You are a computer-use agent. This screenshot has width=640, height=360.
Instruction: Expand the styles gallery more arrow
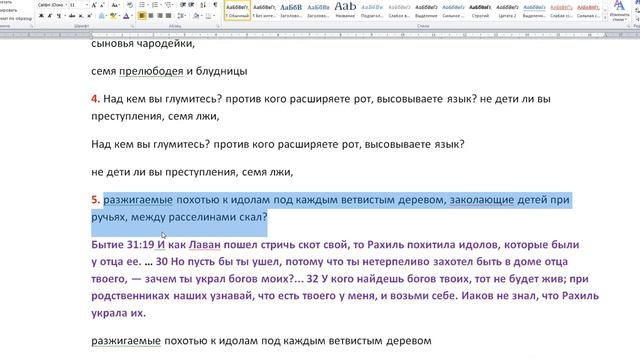tap(604, 17)
